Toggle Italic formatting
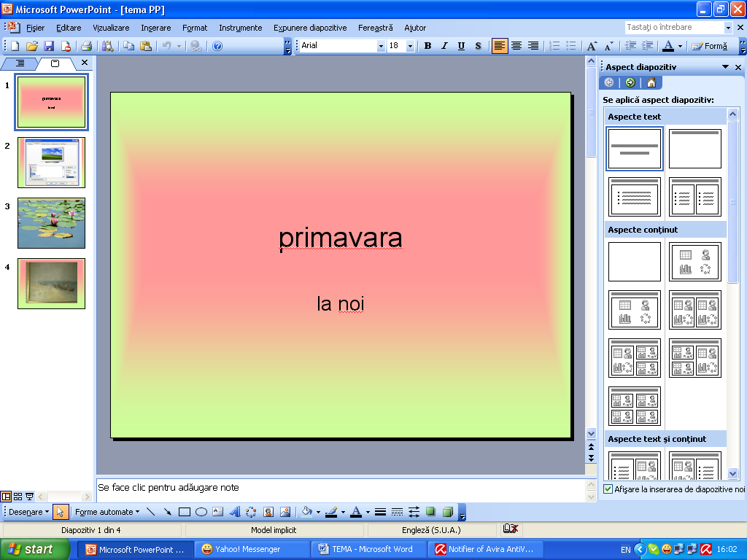This screenshot has width=747, height=560. pyautogui.click(x=444, y=46)
